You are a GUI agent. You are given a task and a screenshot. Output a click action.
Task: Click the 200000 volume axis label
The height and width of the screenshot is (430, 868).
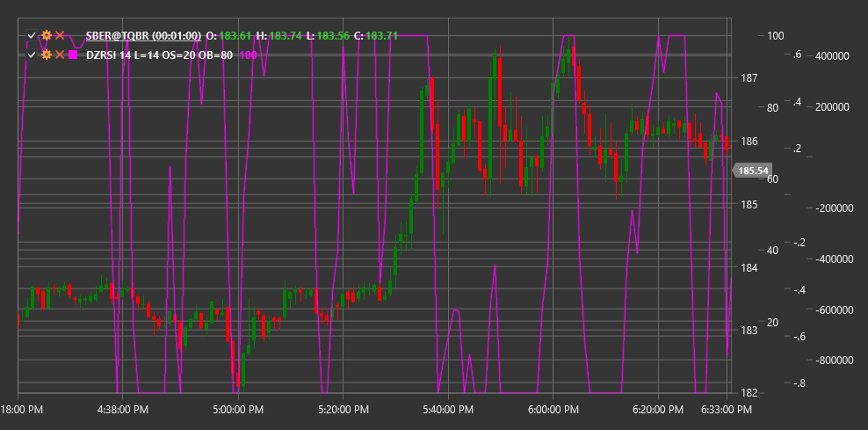click(832, 107)
